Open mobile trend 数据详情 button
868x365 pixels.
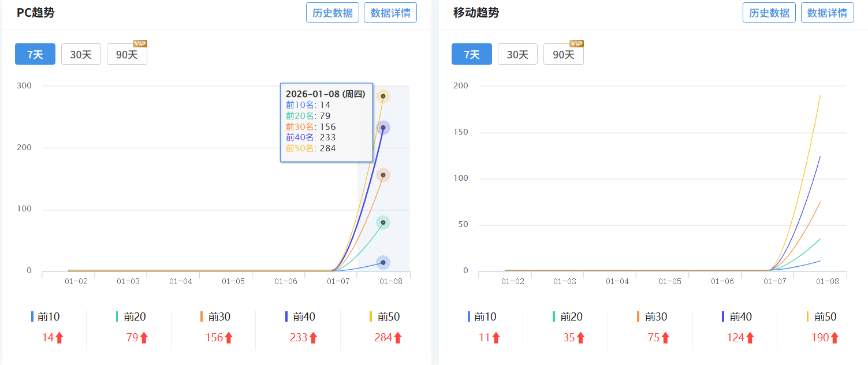(827, 13)
